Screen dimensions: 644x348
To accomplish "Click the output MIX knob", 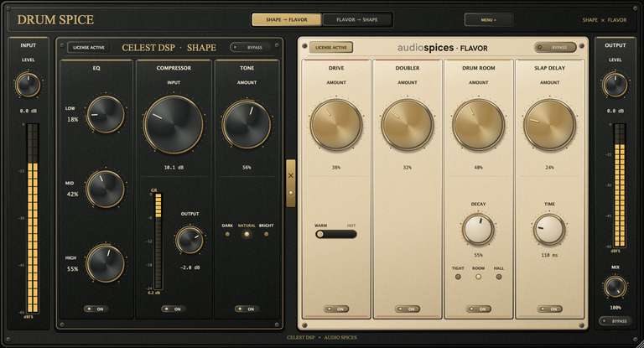I will [x=615, y=287].
